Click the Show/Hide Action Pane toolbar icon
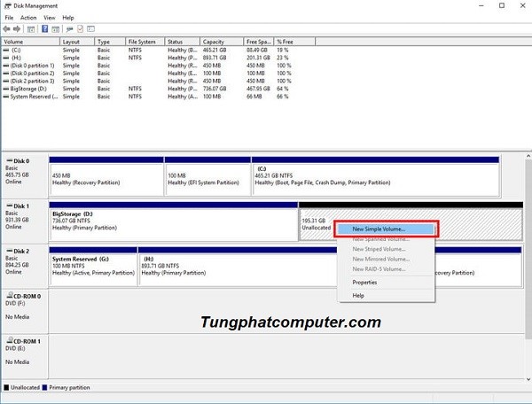Viewport: 532px width, 404px height. point(55,29)
